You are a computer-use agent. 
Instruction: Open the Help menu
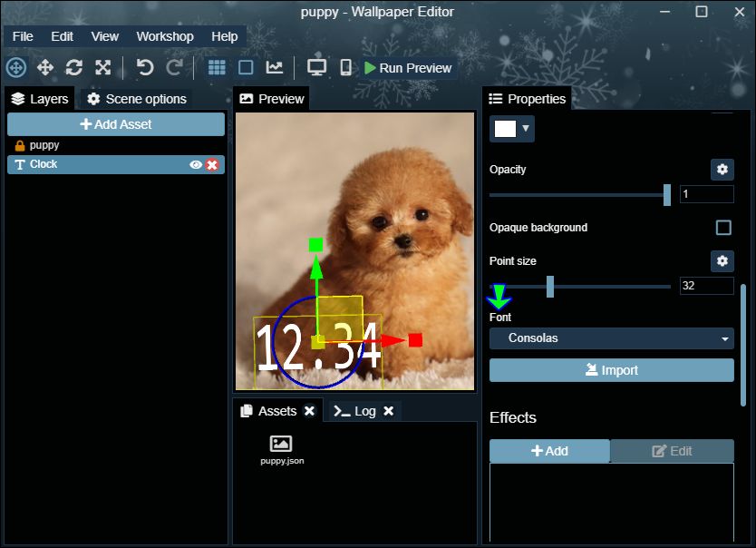click(x=224, y=36)
